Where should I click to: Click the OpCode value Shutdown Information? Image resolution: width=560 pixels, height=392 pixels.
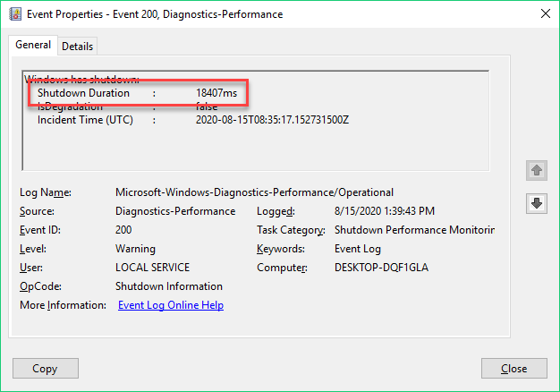pyautogui.click(x=169, y=286)
